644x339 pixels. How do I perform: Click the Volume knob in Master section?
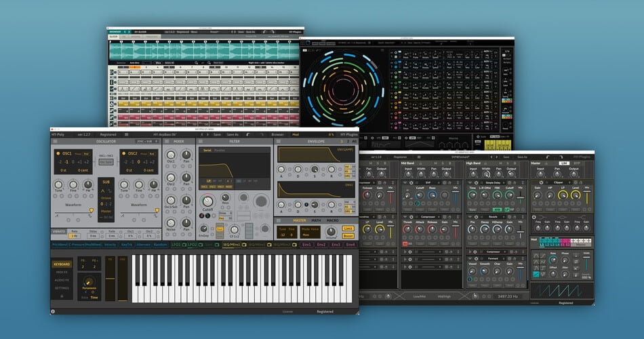(329, 232)
